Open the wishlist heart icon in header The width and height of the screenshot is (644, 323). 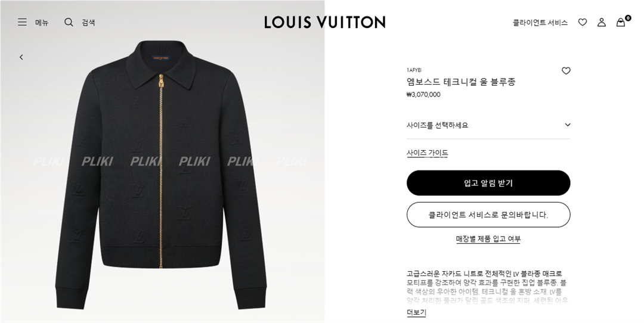583,22
